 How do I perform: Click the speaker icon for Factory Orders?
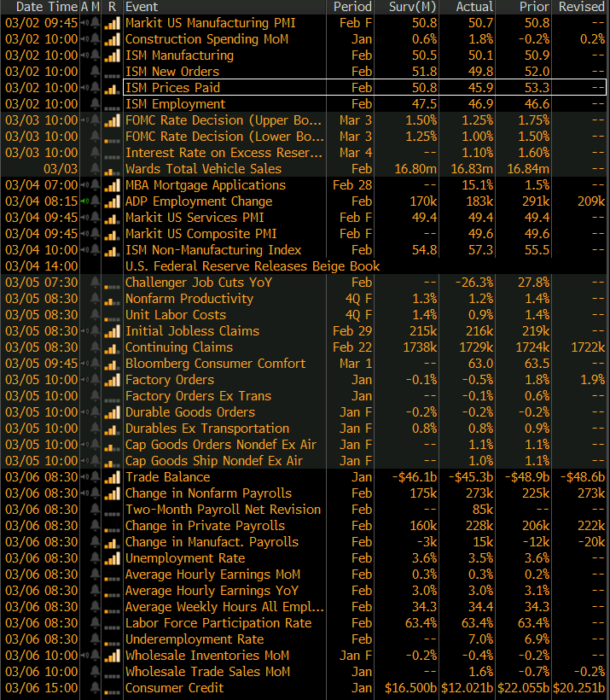coord(84,380)
